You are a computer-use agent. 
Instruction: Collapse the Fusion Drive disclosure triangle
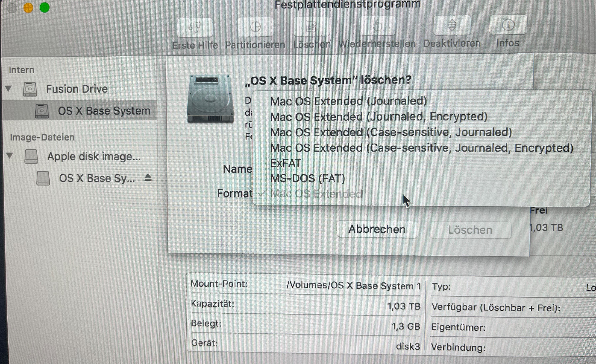pyautogui.click(x=9, y=88)
